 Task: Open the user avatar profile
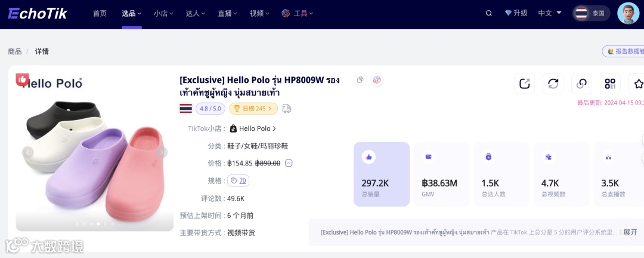point(628,13)
